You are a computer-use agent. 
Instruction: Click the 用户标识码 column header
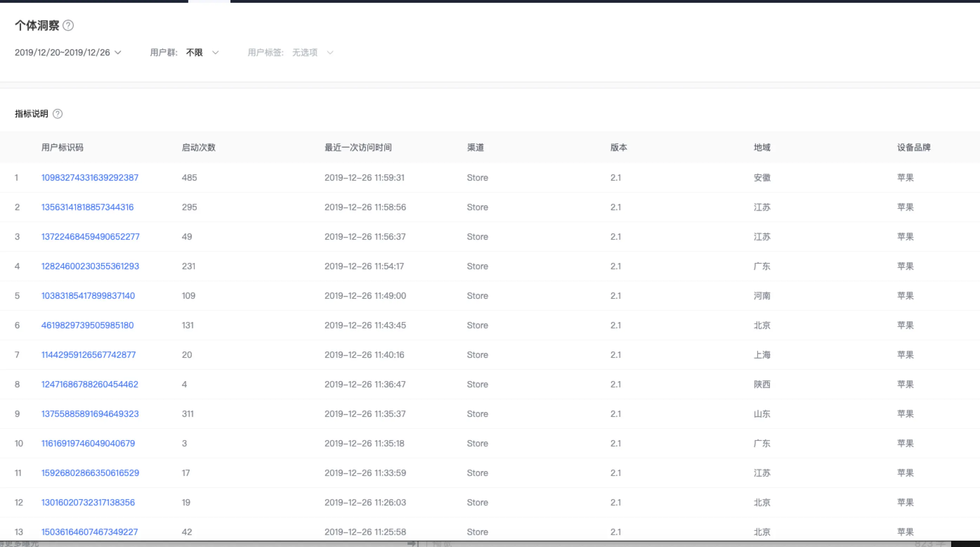coord(63,148)
